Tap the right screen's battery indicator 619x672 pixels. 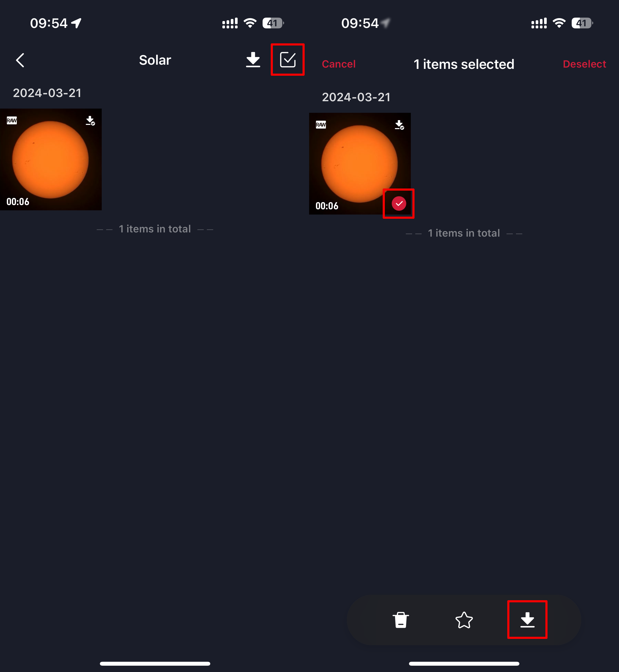pyautogui.click(x=582, y=23)
